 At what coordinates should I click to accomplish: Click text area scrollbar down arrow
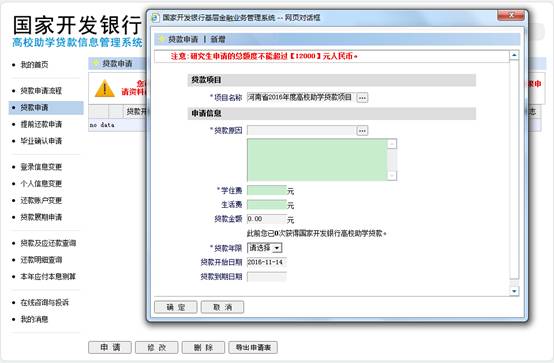pos(392,176)
